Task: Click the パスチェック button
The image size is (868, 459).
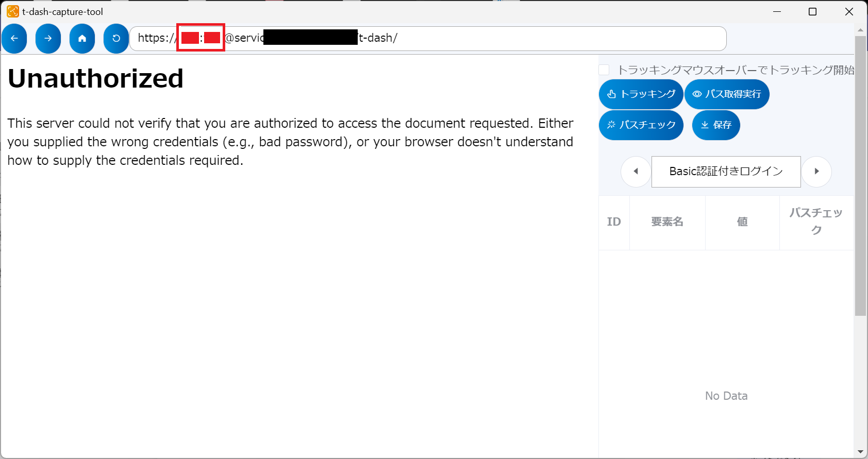Action: (641, 125)
